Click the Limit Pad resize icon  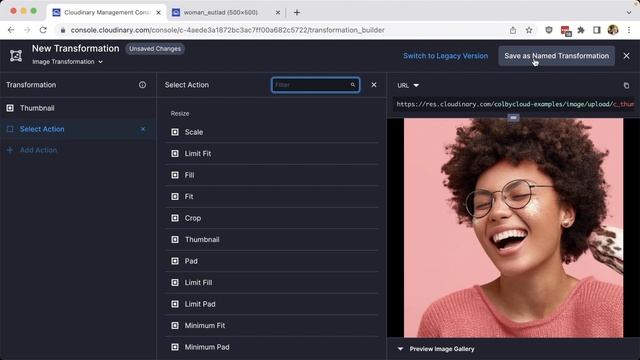click(x=175, y=304)
